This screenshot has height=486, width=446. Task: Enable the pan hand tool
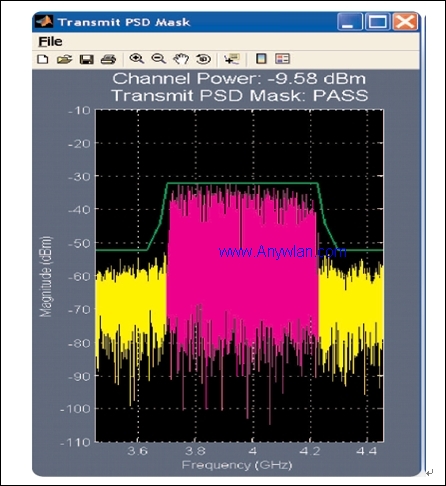point(181,59)
